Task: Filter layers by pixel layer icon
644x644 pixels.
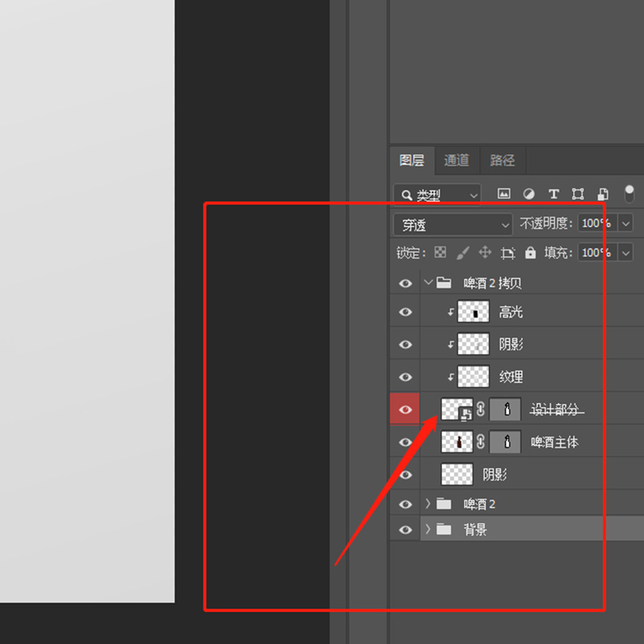Action: pos(504,194)
